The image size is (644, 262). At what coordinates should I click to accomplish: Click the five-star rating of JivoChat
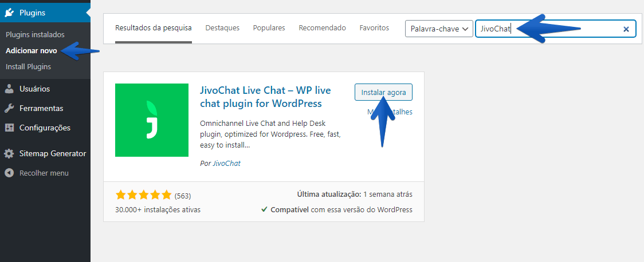(x=144, y=194)
